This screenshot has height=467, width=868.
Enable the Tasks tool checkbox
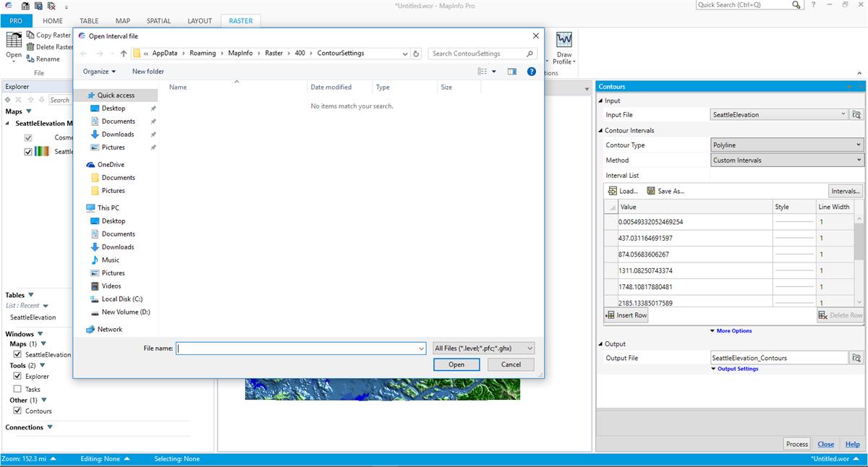pos(17,389)
